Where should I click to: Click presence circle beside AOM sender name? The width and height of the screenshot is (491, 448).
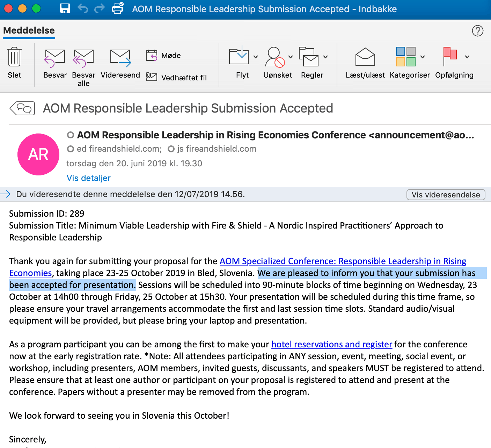pos(71,135)
